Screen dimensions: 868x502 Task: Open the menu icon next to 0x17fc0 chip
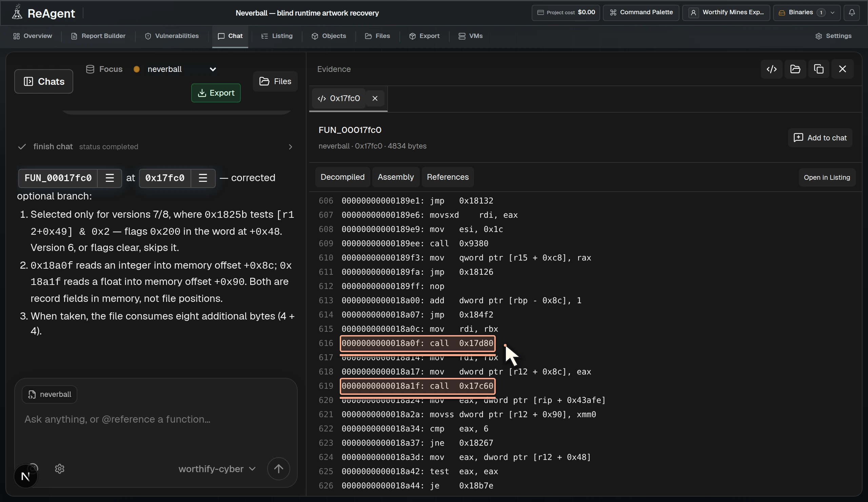click(x=203, y=178)
